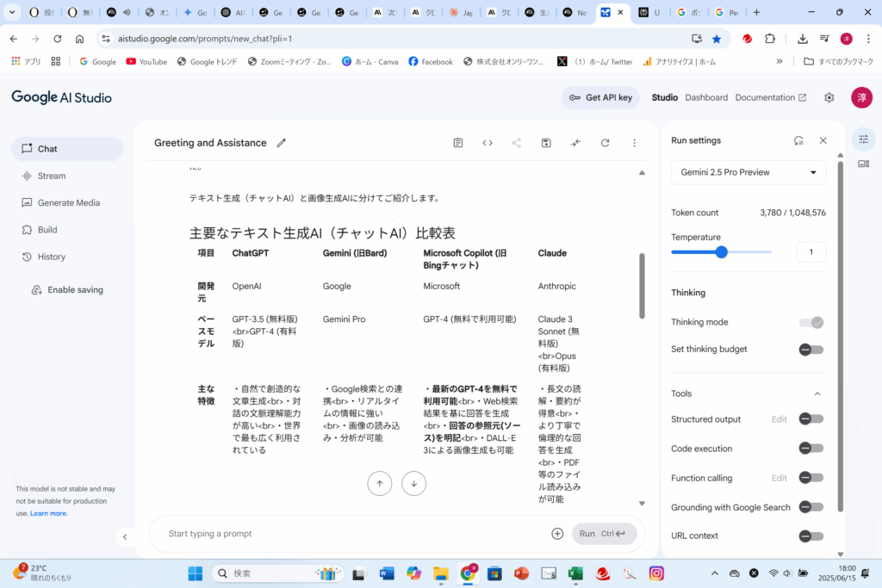The height and width of the screenshot is (588, 882).
Task: Reset the run settings to default
Action: (798, 140)
